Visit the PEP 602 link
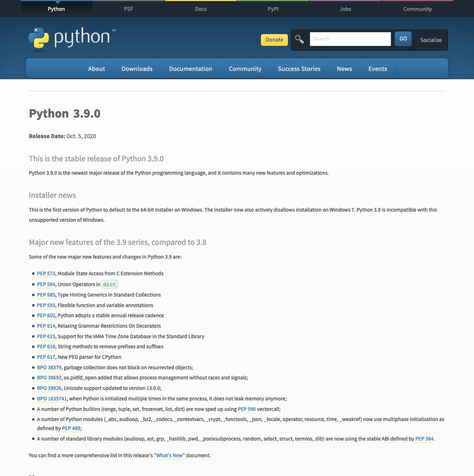The width and height of the screenshot is (474, 476). click(x=46, y=315)
